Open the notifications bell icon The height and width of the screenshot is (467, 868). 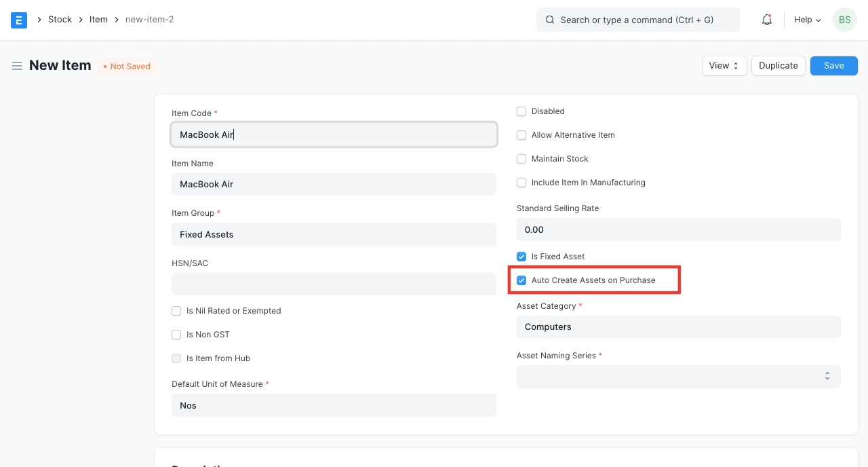(x=767, y=20)
